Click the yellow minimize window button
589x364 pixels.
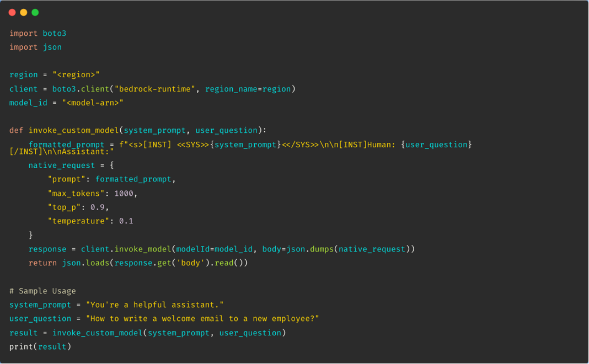24,12
